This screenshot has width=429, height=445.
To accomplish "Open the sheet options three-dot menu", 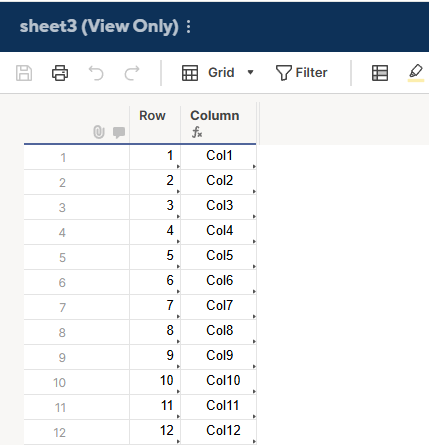I will [x=189, y=26].
